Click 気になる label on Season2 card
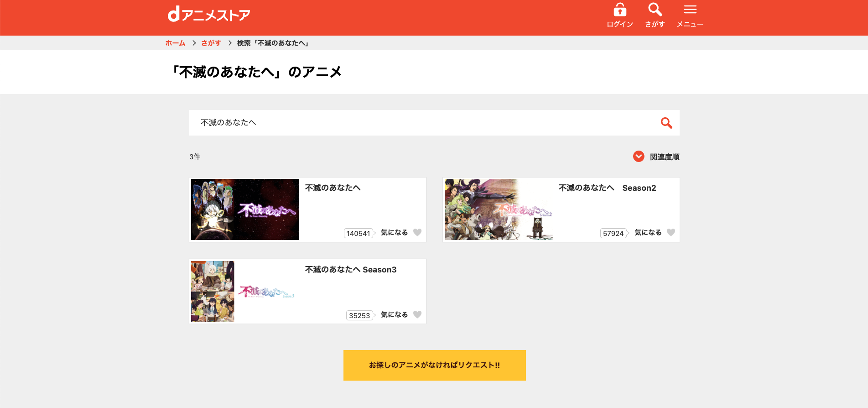This screenshot has width=868, height=408. pos(648,232)
